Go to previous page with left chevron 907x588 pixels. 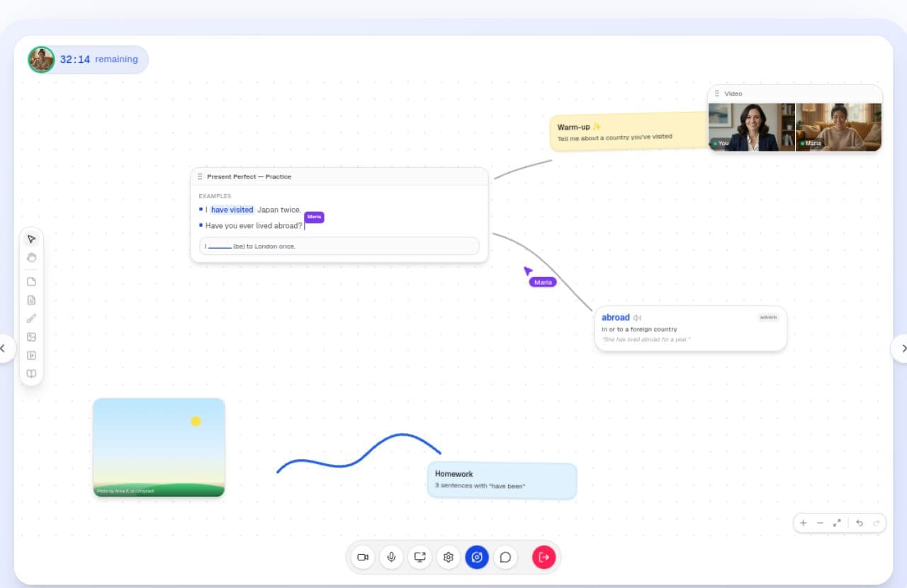(4, 349)
